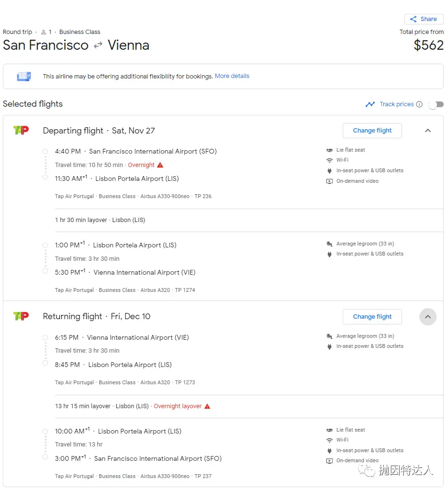Click the TAP logo on the returning flight
The width and height of the screenshot is (448, 490).
[21, 316]
